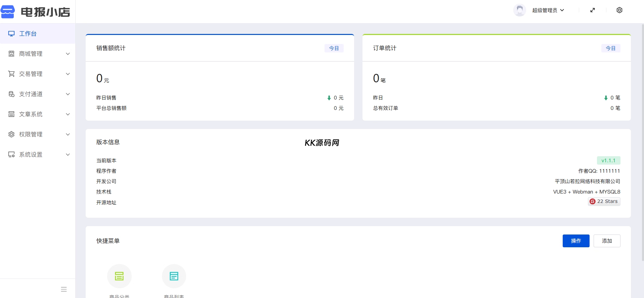Click the 程序作者 label
Screen dimensions: 644x298
point(106,171)
